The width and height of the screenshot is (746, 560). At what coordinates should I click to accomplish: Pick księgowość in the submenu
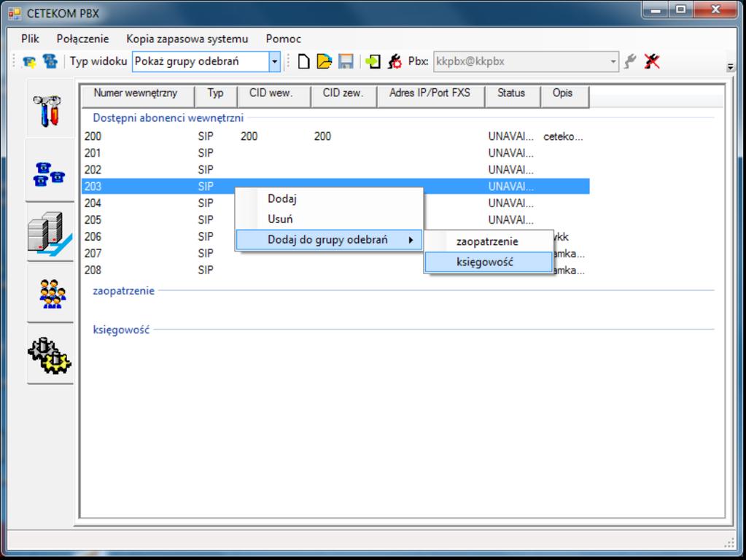click(x=489, y=262)
